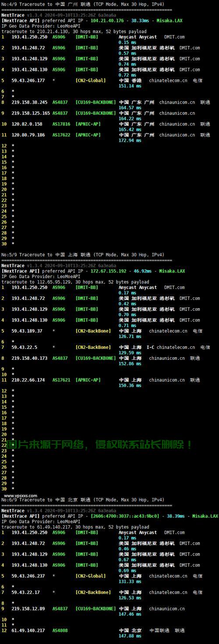The width and height of the screenshot is (219, 644).
Task: Select hop IP 59.43.22.5
Action: 24,348
